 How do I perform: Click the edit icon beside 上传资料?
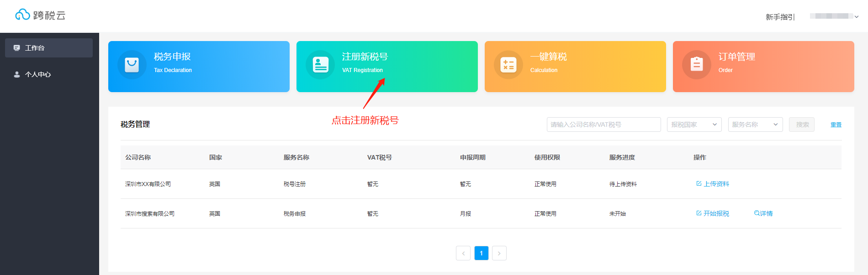tap(699, 183)
